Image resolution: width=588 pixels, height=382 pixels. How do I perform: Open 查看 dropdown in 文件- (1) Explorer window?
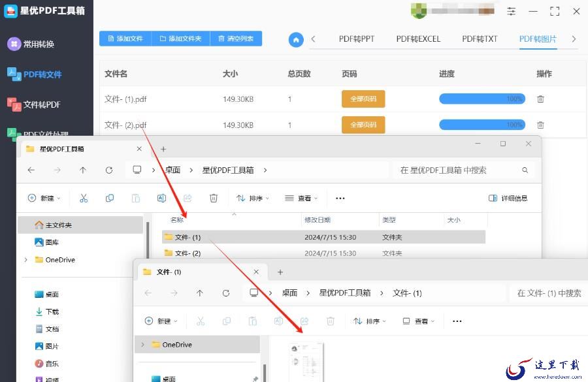coord(418,321)
